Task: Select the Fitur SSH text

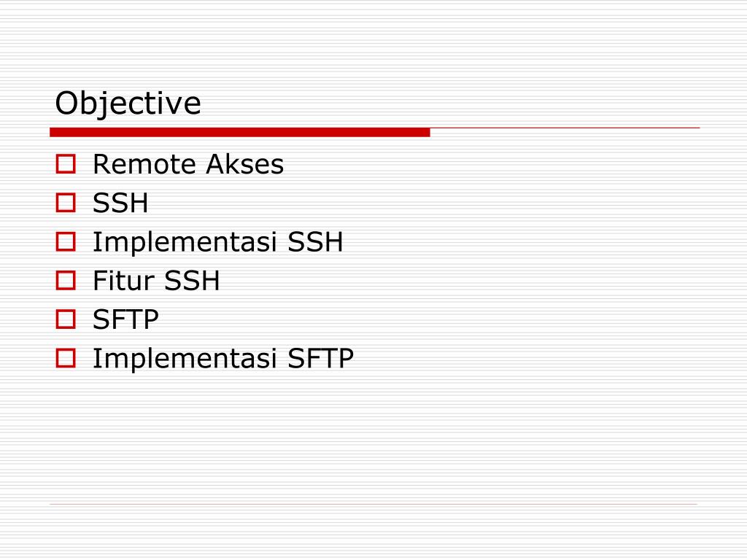Action: coord(156,281)
